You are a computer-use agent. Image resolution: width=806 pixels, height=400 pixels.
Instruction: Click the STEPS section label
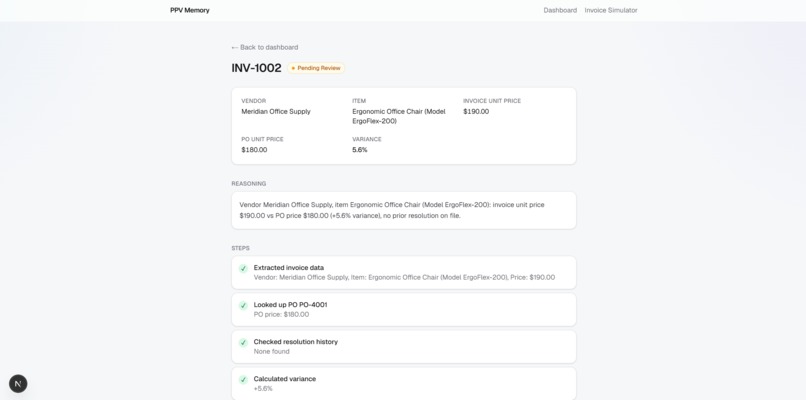click(x=241, y=248)
